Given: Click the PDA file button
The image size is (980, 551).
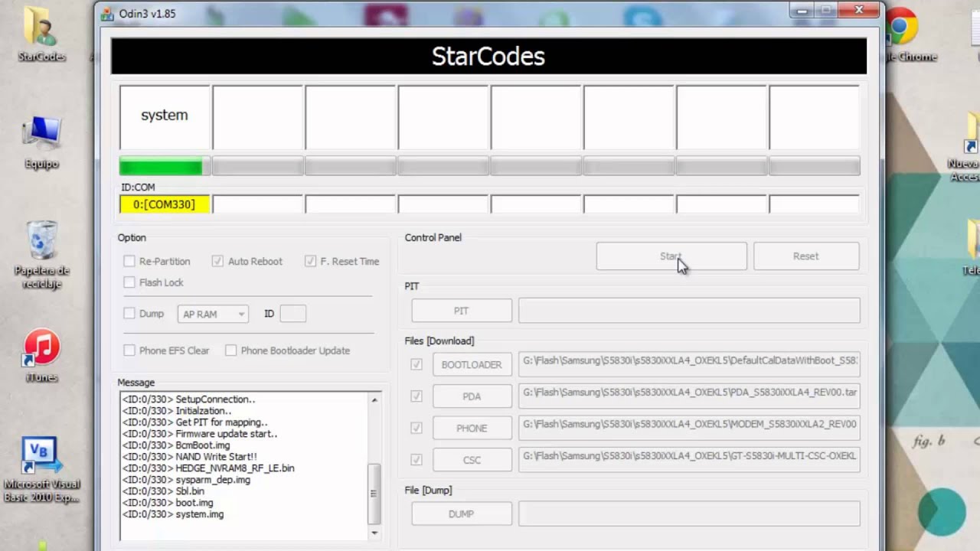Looking at the screenshot, I should click(472, 396).
